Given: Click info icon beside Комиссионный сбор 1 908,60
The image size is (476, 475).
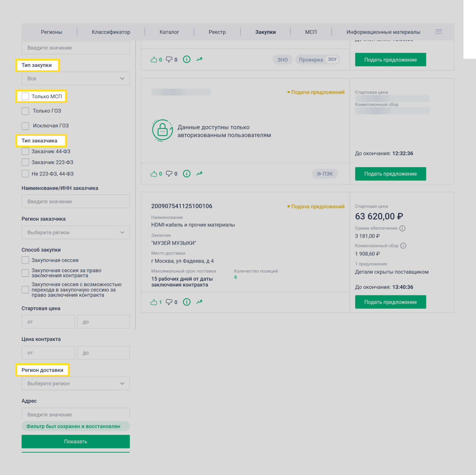Looking at the screenshot, I should coord(403,246).
